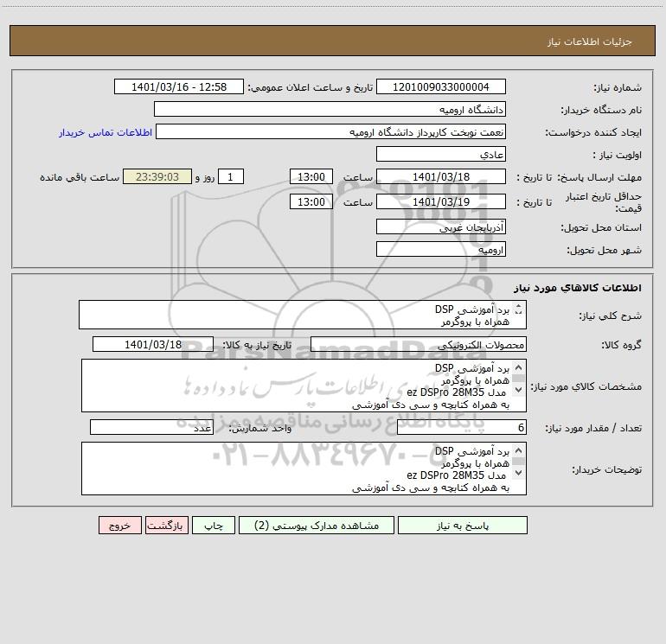The image size is (666, 644).
Task: Click the توضیحات خریدار text area
Action: [x=304, y=469]
